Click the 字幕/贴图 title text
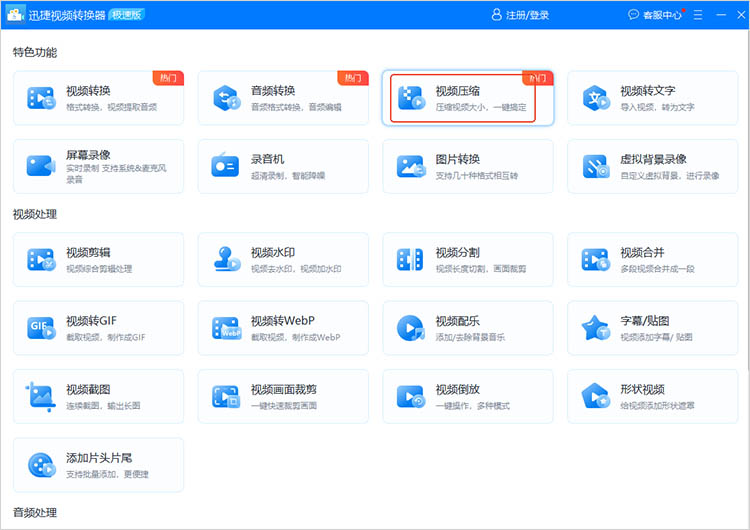The width and height of the screenshot is (750, 530). tap(645, 320)
